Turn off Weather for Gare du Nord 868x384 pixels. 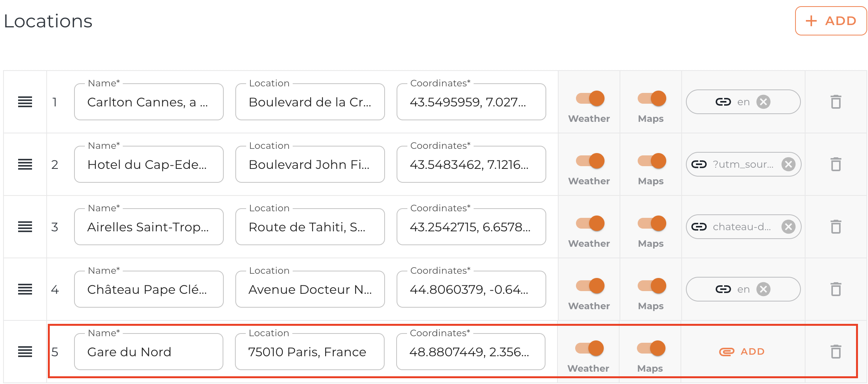pyautogui.click(x=589, y=349)
